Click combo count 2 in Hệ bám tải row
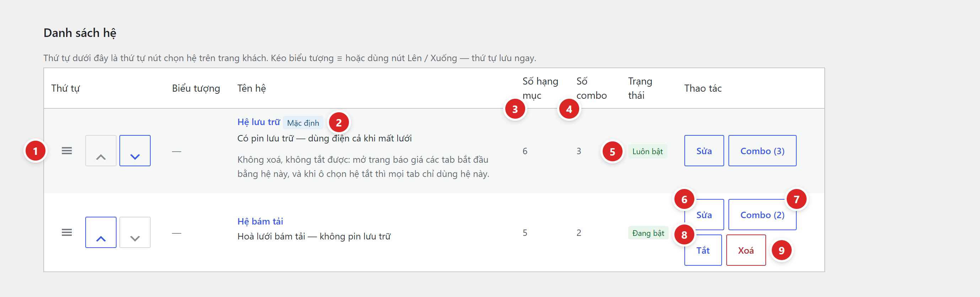This screenshot has height=297, width=980. [578, 233]
